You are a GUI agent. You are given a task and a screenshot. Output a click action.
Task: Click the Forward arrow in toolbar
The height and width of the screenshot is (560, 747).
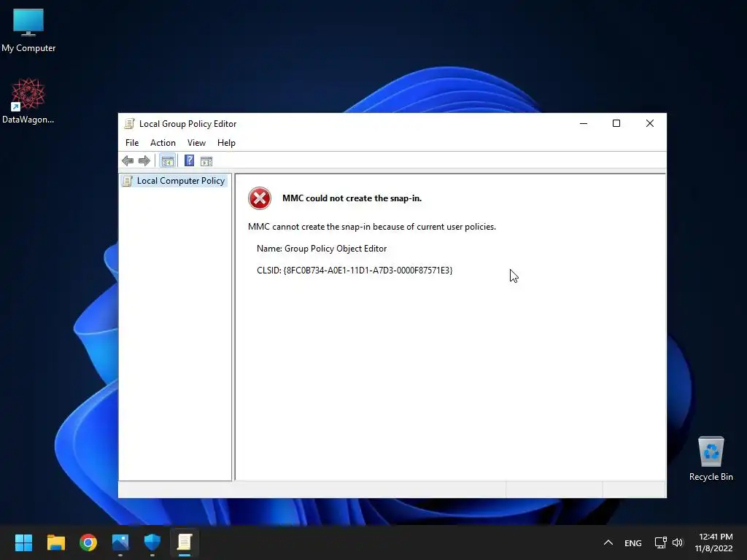tap(144, 161)
